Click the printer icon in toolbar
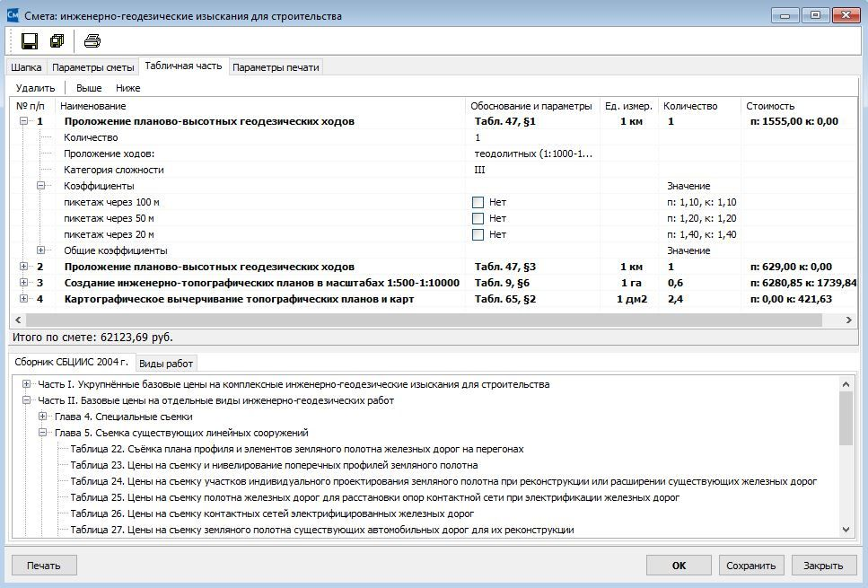This screenshot has width=868, height=588. point(92,41)
